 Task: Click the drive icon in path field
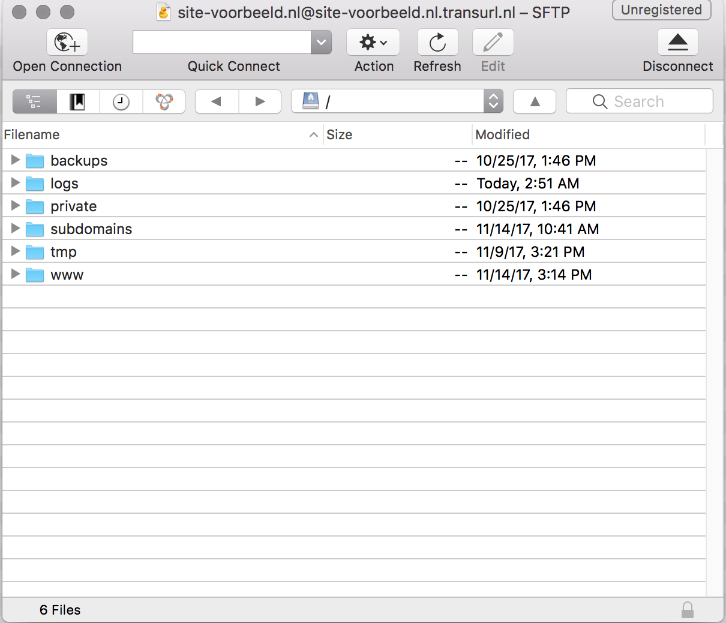[311, 100]
